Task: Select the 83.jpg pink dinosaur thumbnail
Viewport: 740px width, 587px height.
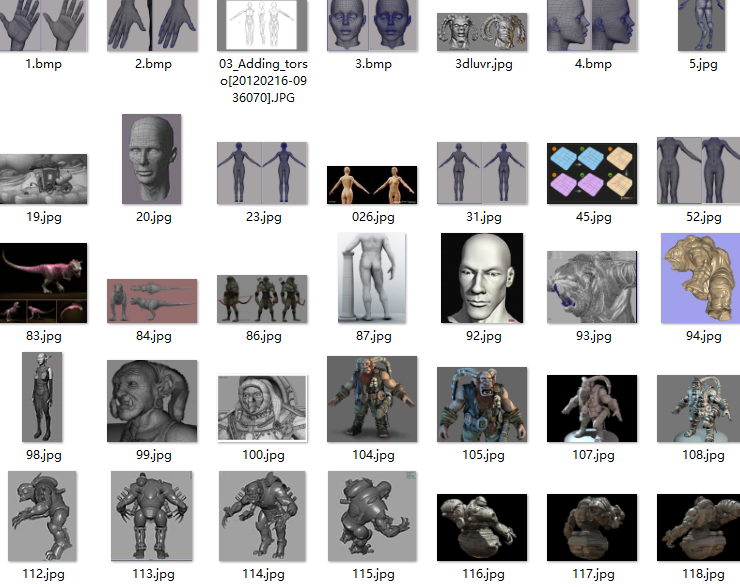Action: click(43, 283)
